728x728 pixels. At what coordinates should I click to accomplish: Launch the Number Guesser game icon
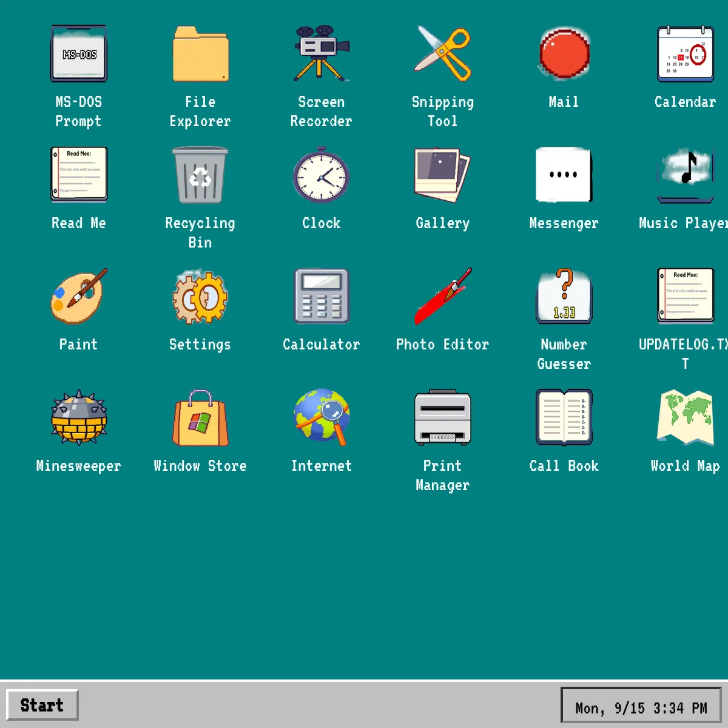click(564, 297)
